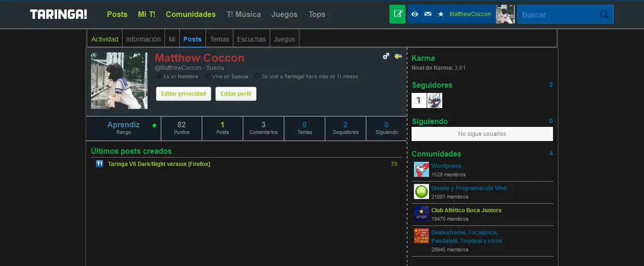Click the 2 Seguidores stat
This screenshot has height=266, width=644.
pos(346,128)
